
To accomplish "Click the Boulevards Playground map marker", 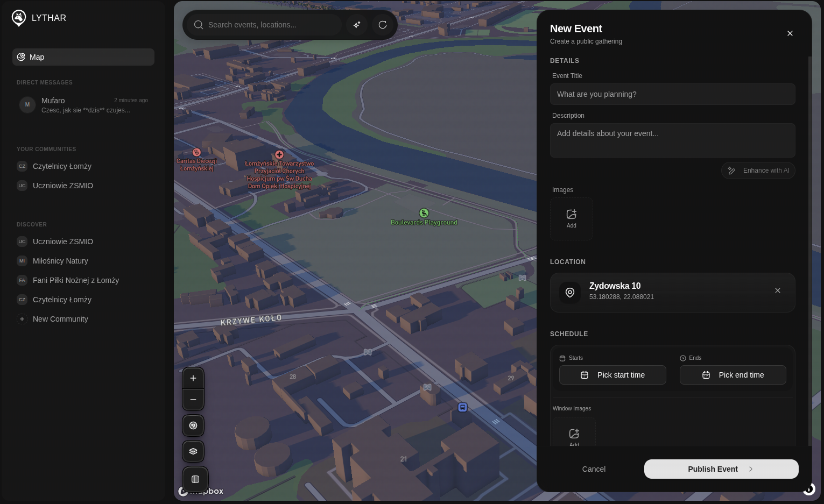I will click(x=424, y=214).
